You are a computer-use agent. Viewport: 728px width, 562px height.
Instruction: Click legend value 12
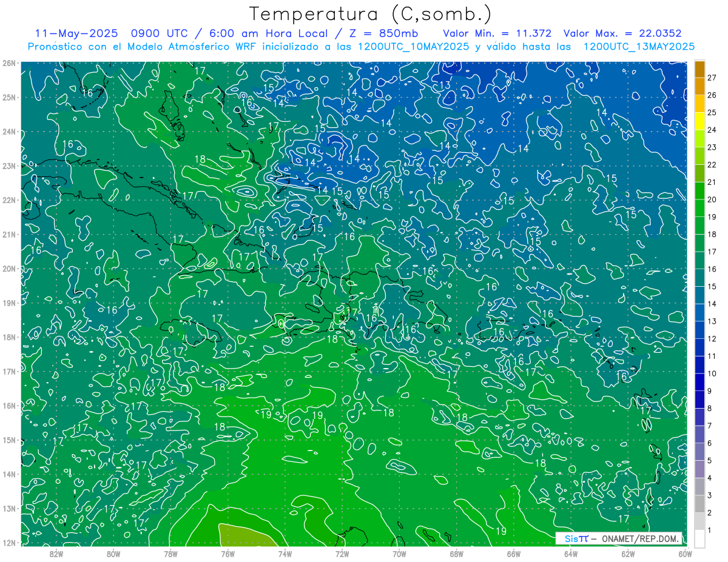point(712,339)
